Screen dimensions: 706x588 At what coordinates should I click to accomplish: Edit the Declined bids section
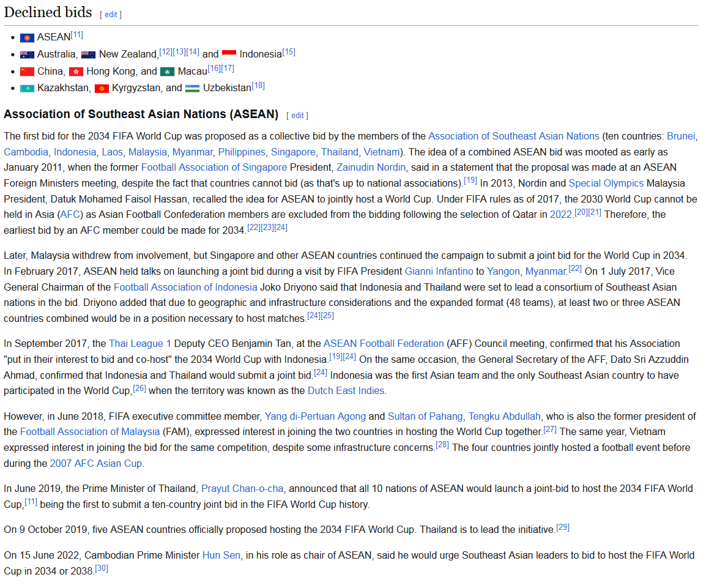point(111,15)
